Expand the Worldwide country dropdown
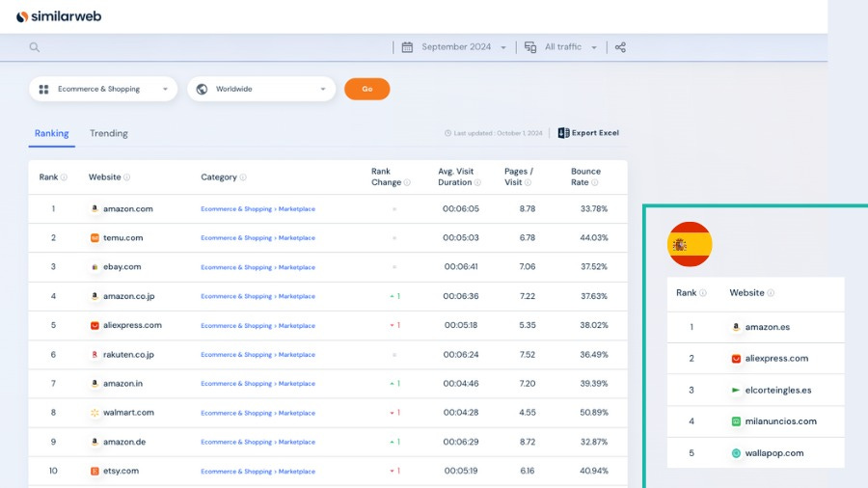Screen dimensions: 868x488 261,89
